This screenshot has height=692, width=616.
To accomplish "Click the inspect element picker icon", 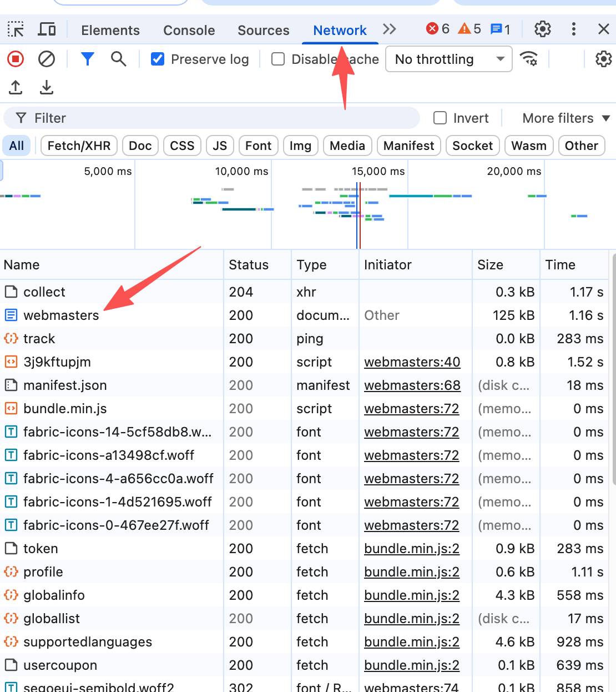I will click(16, 29).
